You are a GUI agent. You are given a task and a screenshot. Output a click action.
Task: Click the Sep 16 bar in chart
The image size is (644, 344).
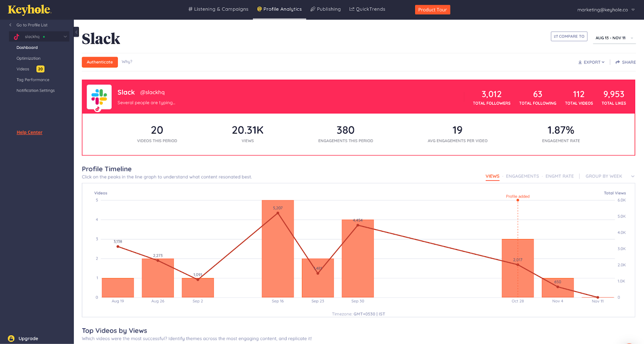pos(278,249)
